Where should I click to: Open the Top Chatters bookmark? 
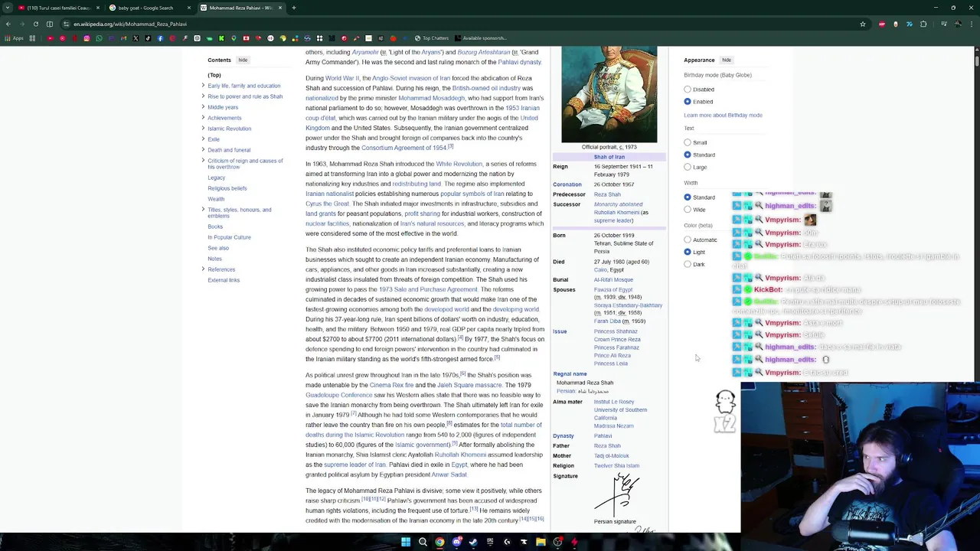click(431, 38)
